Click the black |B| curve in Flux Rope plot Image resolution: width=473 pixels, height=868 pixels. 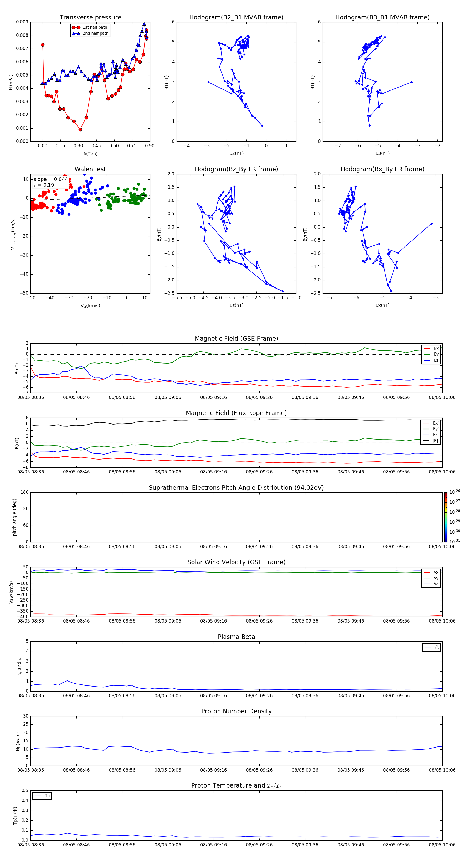[236, 420]
